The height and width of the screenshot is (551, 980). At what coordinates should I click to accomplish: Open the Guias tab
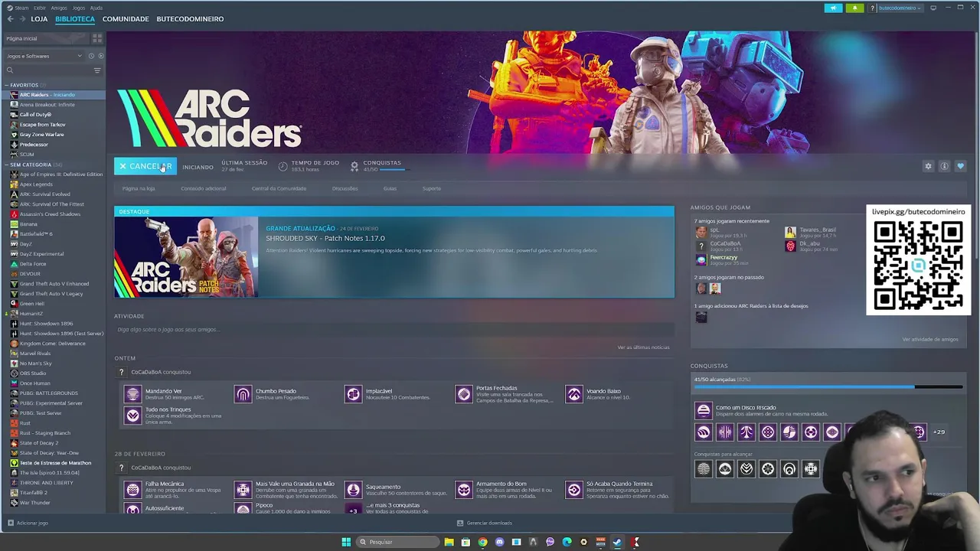[x=390, y=188]
